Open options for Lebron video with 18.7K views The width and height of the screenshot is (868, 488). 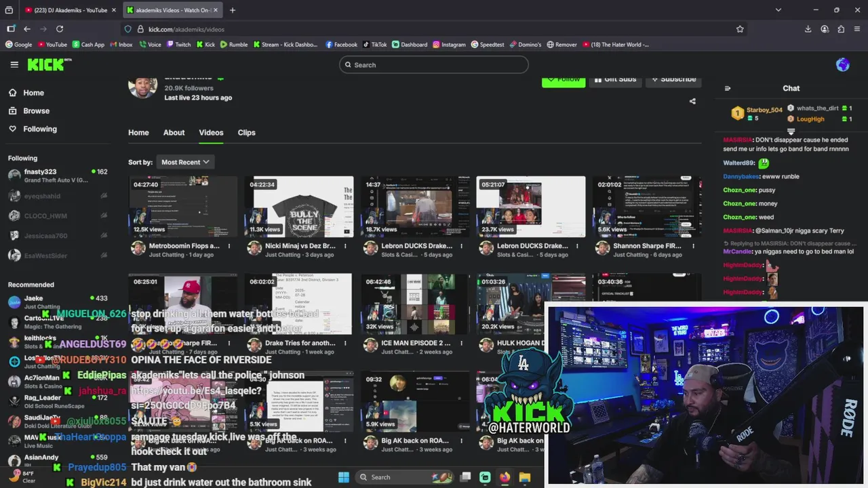pyautogui.click(x=461, y=246)
